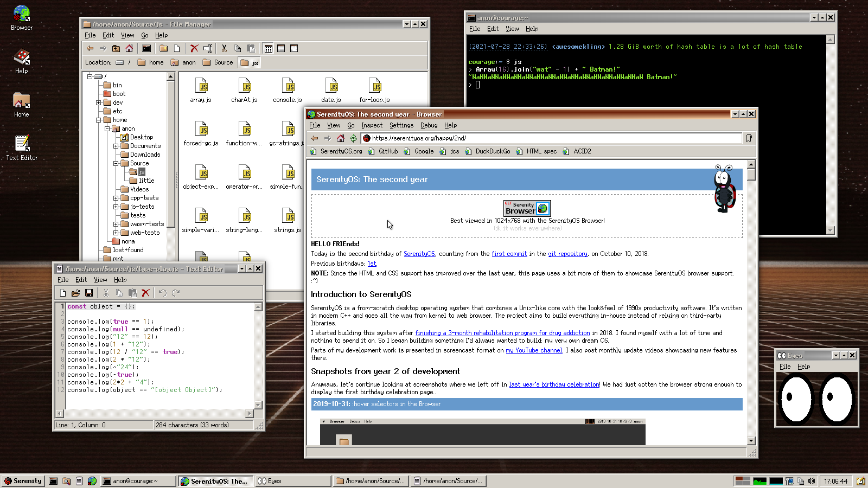Click the new folder icon in File Manager
This screenshot has height=488, width=868.
[163, 48]
